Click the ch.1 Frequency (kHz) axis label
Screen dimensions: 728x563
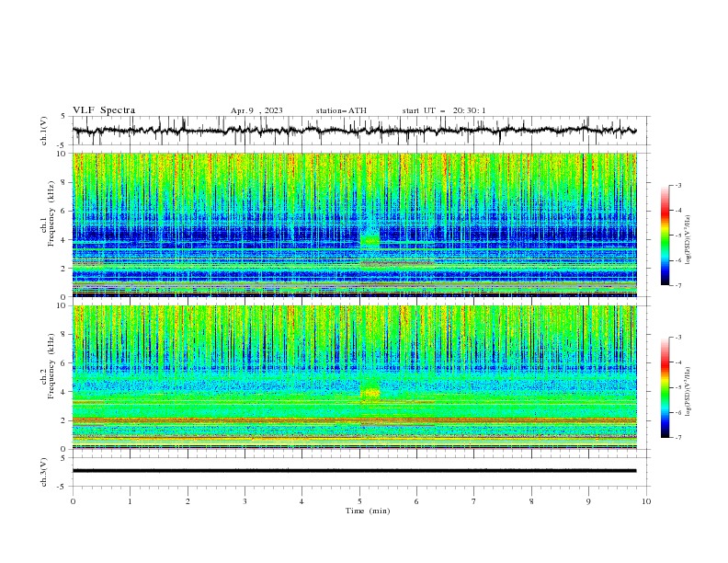[48, 213]
